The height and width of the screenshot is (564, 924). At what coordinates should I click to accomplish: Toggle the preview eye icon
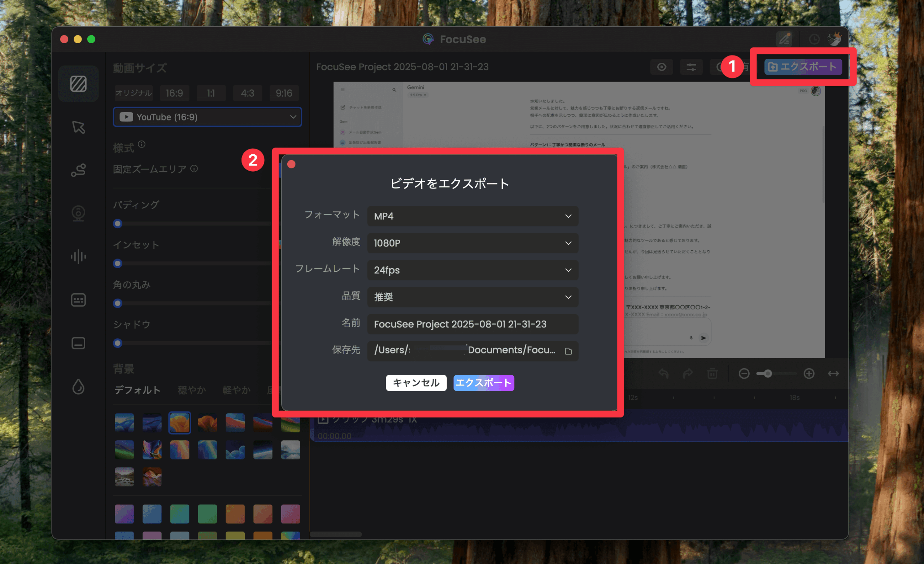click(x=662, y=67)
